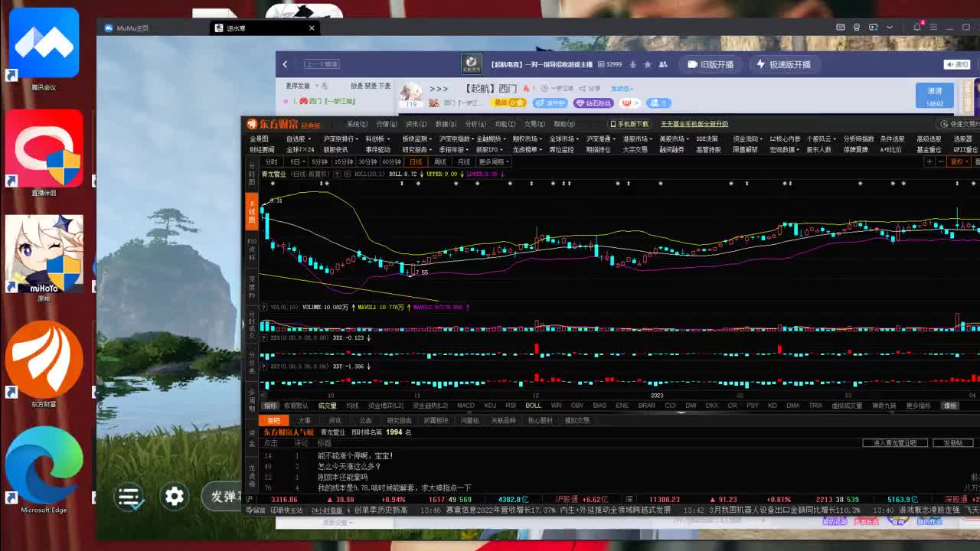This screenshot has width=980, height=551.
Task: Click the back arrow in live stream window
Action: click(x=285, y=64)
